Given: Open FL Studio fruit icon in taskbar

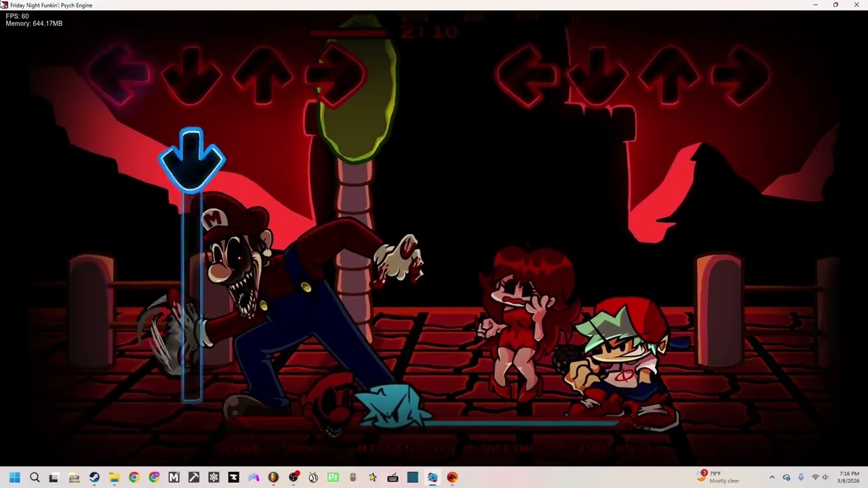Looking at the screenshot, I should point(273,477).
